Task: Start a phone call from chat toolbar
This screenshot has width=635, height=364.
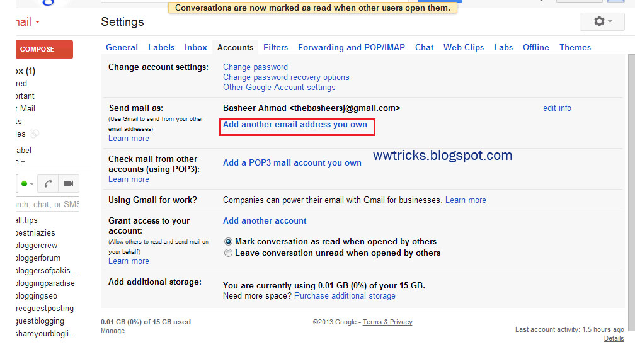Action: click(47, 184)
